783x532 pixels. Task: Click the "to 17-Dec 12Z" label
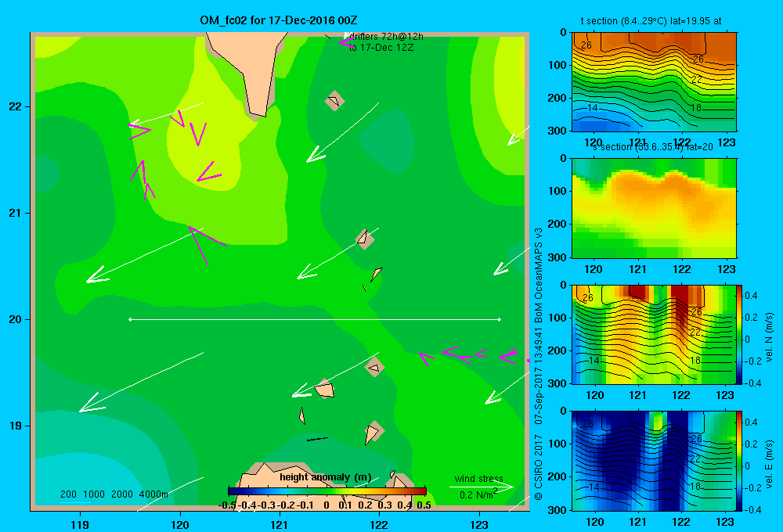pyautogui.click(x=381, y=48)
